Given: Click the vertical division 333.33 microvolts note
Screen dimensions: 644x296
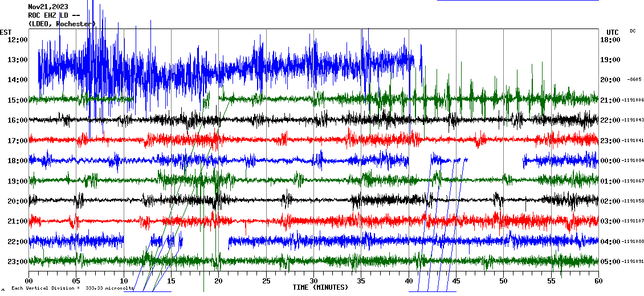Looking at the screenshot, I should coord(73,288).
